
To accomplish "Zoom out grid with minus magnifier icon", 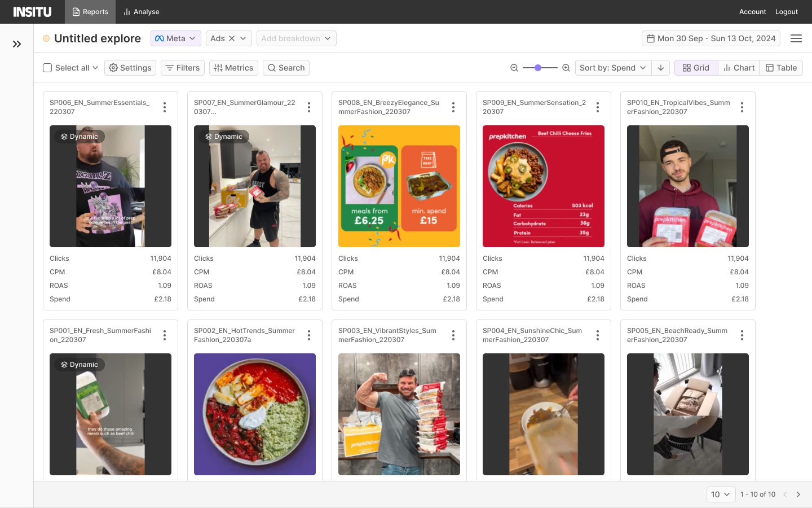I will coord(514,68).
